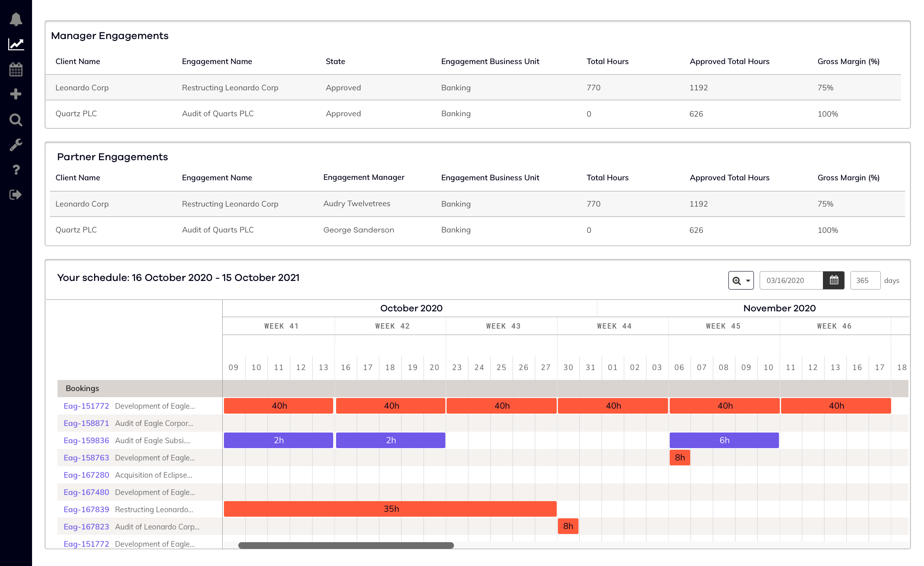The height and width of the screenshot is (566, 924).
Task: Open the date picker calendar button
Action: click(834, 281)
